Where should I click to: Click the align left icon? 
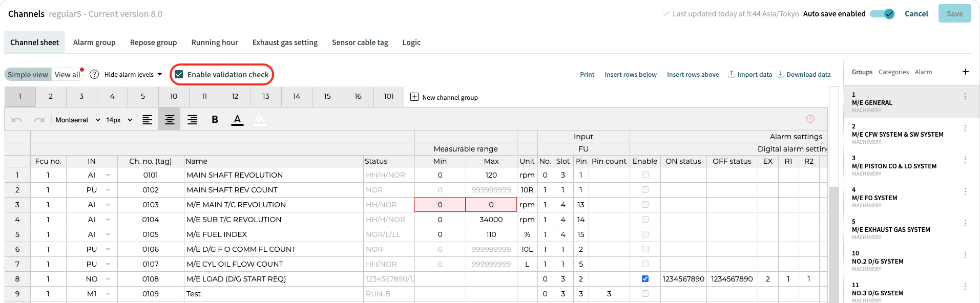pyautogui.click(x=147, y=120)
